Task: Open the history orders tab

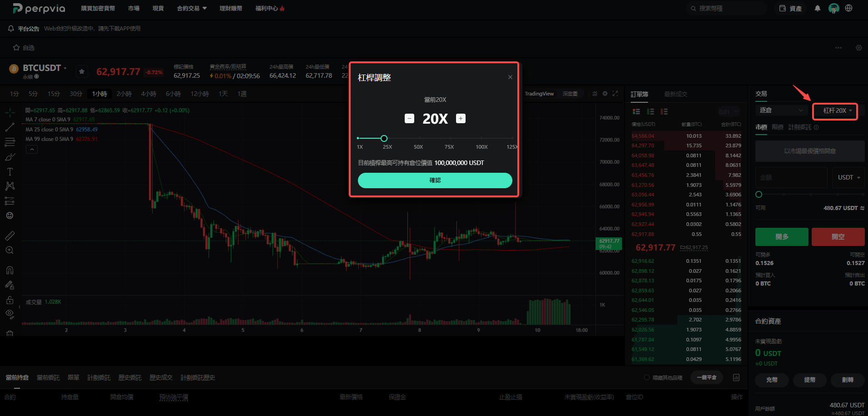Action: coord(130,378)
